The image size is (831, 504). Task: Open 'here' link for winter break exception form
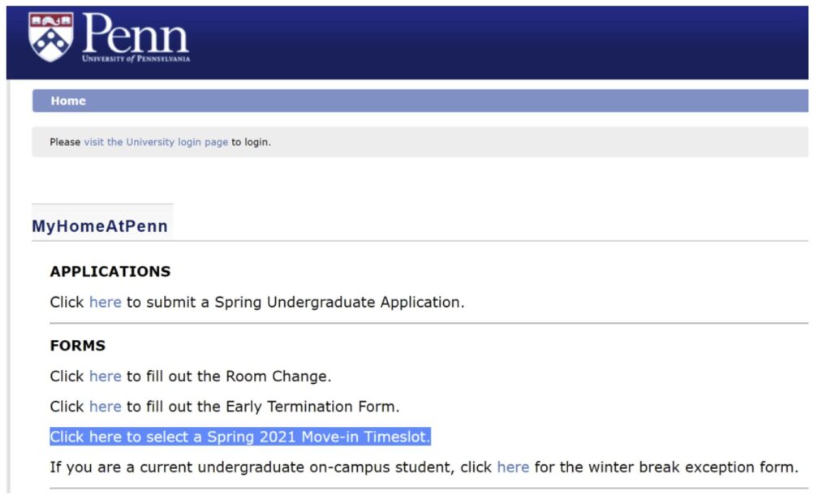(513, 467)
